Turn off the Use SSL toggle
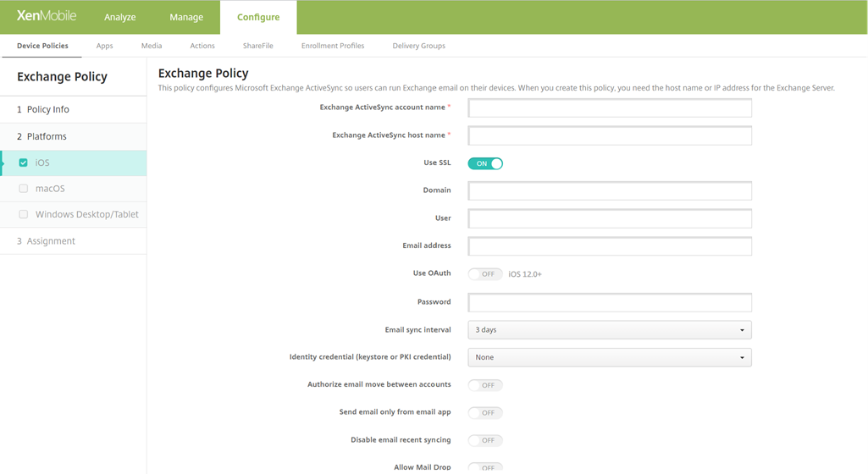This screenshot has width=868, height=474. pos(485,163)
